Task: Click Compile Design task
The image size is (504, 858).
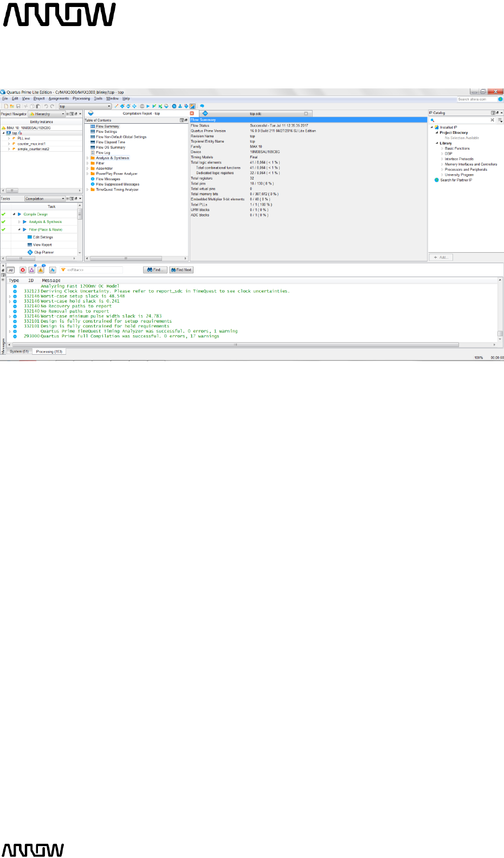Action: pos(35,214)
